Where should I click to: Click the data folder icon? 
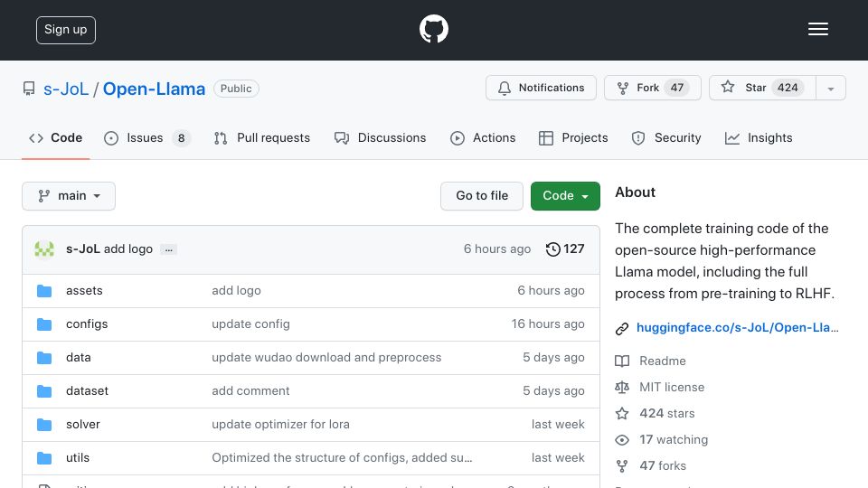[x=44, y=358]
